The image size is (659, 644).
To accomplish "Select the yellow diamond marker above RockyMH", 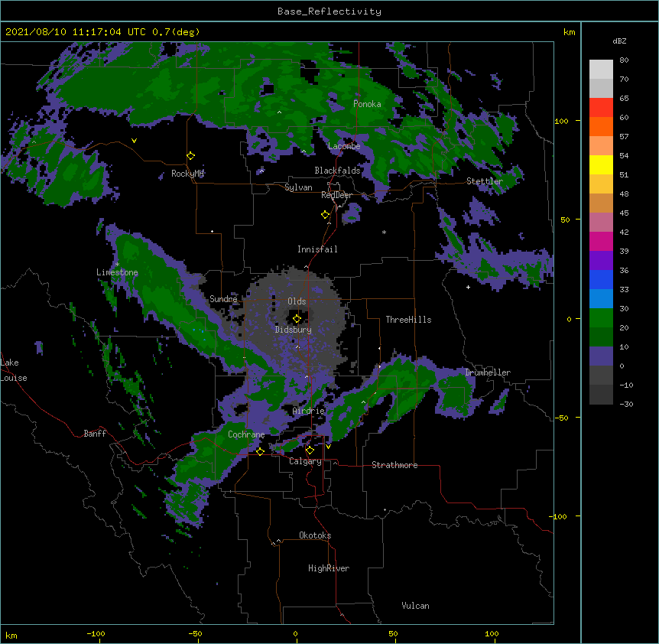I will pos(190,155).
